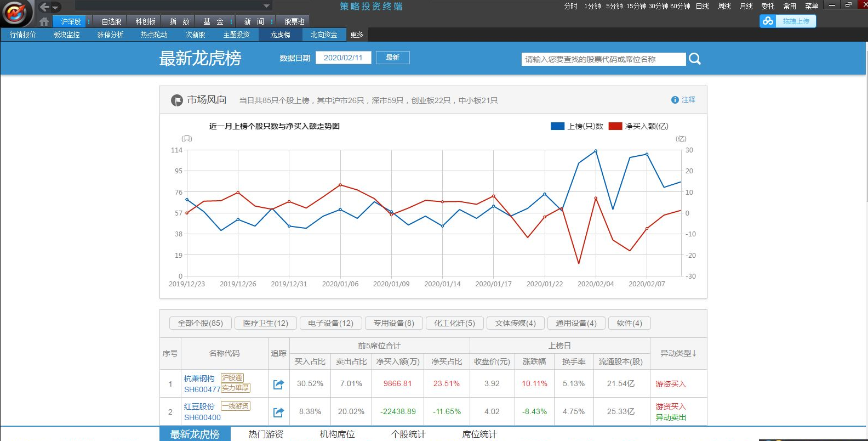Expand the 沪深股 submenu dots
The image size is (868, 441).
pos(89,21)
